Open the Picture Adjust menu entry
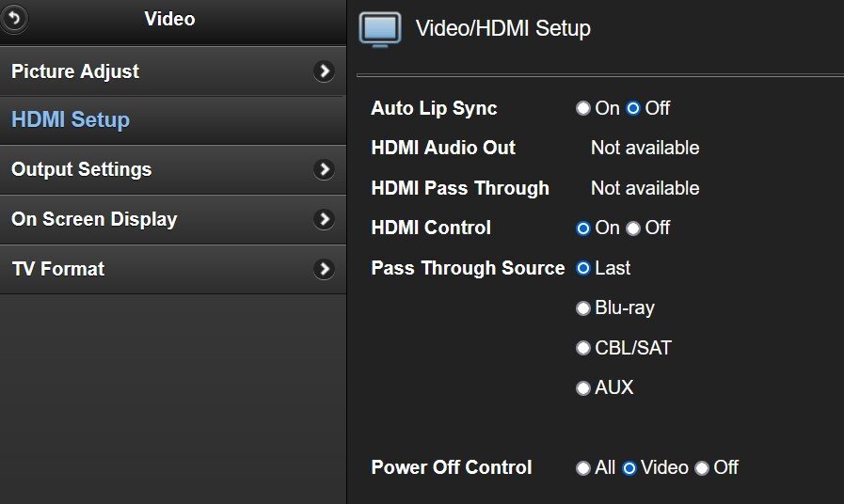The image size is (844, 504). tap(173, 71)
